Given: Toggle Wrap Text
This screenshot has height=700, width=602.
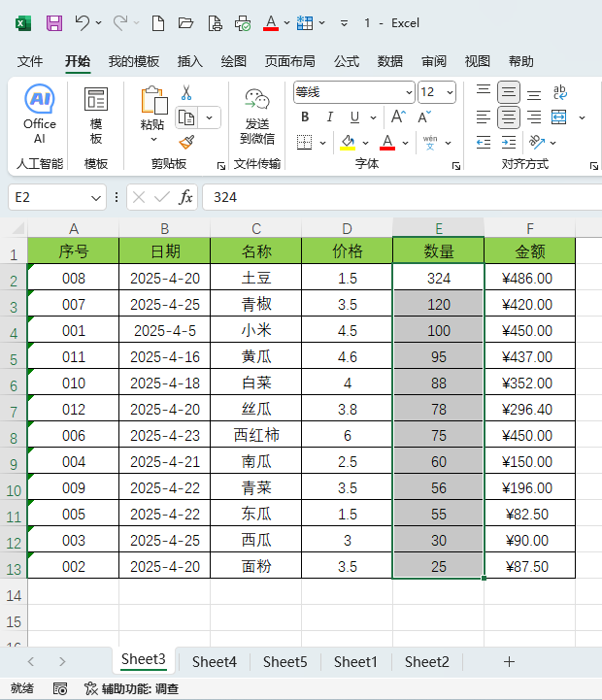Looking at the screenshot, I should [560, 92].
